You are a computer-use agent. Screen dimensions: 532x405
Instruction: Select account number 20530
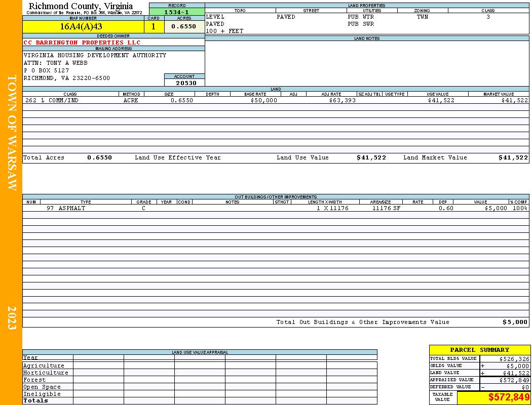pyautogui.click(x=186, y=83)
